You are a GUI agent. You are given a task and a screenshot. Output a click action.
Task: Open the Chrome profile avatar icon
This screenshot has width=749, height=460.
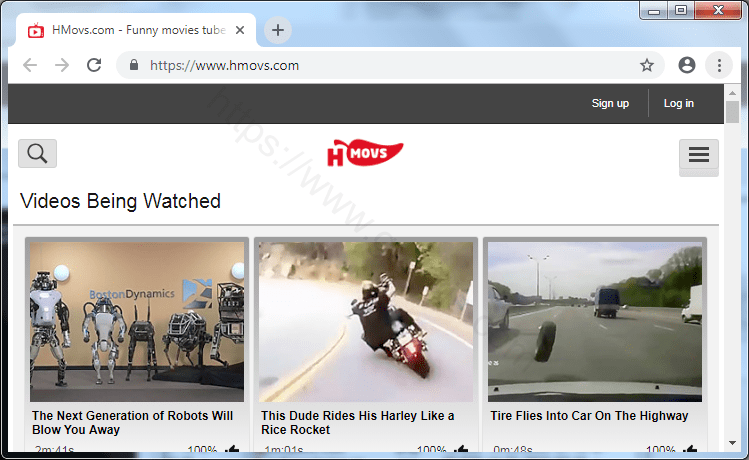point(686,65)
